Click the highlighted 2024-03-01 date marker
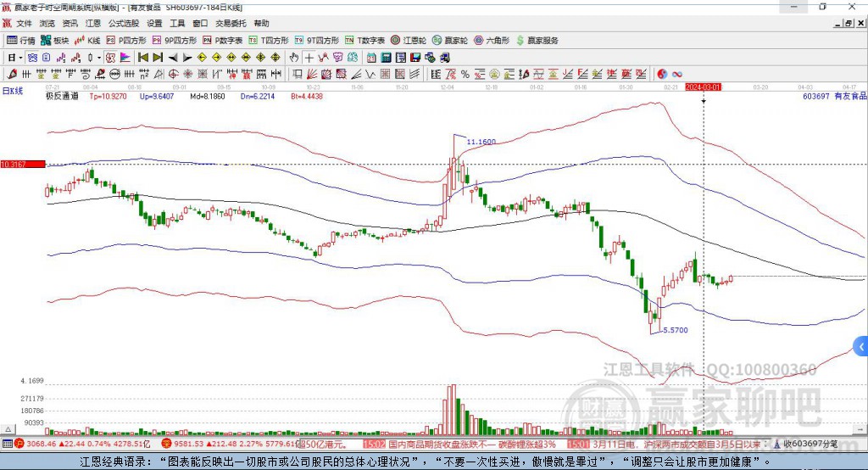868x470 pixels. [x=703, y=87]
